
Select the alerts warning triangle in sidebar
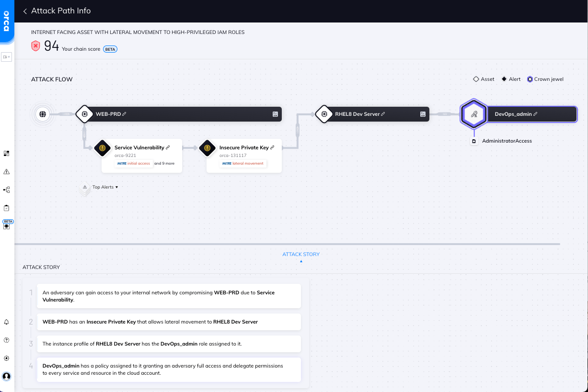click(x=7, y=171)
